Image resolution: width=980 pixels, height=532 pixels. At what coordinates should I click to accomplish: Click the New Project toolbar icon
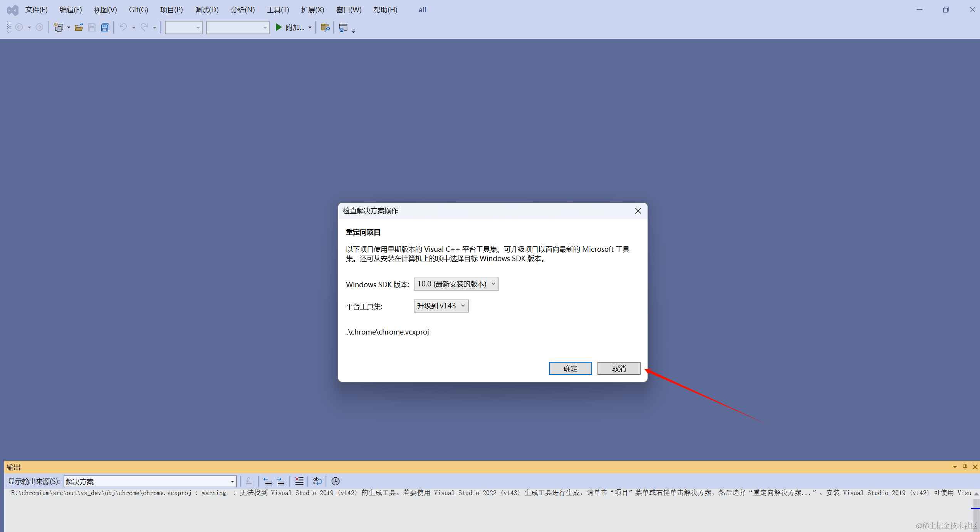59,27
